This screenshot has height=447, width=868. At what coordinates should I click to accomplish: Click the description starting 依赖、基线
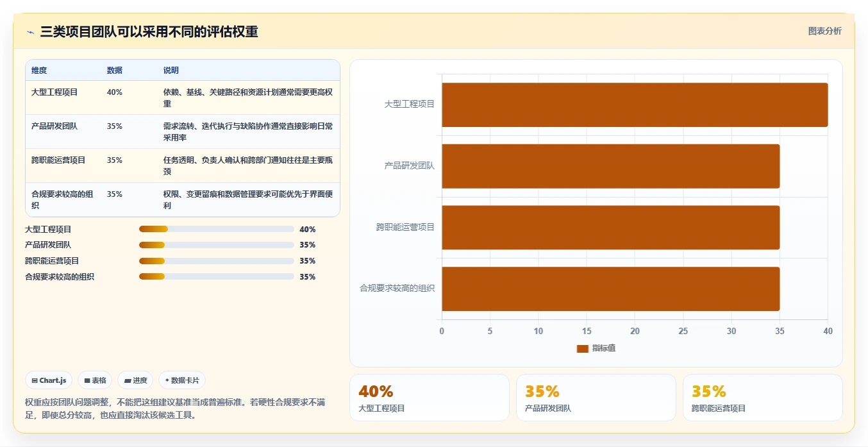point(248,98)
